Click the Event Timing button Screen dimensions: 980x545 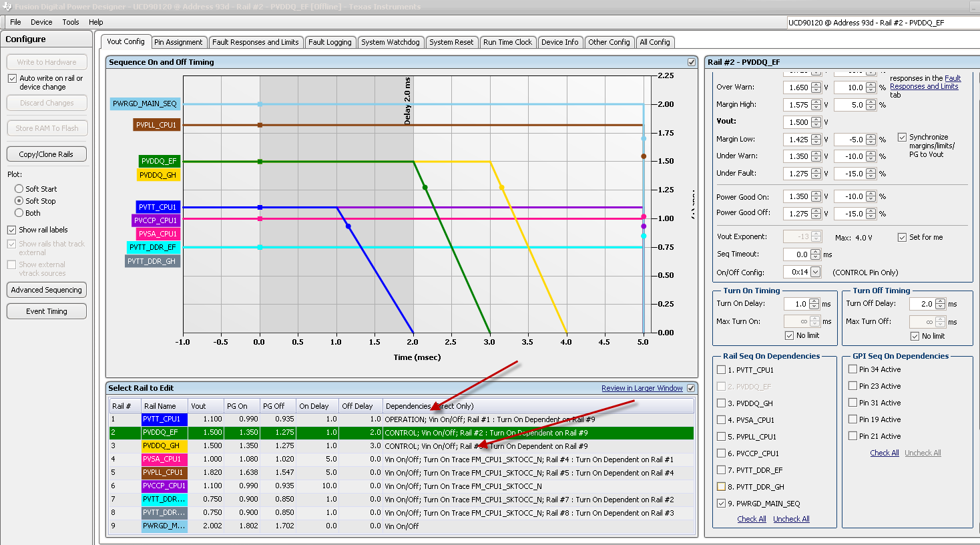[x=47, y=311]
